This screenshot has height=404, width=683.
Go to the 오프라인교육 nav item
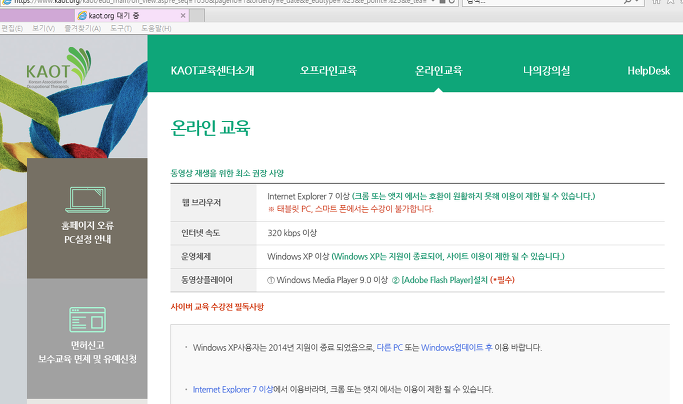(x=328, y=71)
